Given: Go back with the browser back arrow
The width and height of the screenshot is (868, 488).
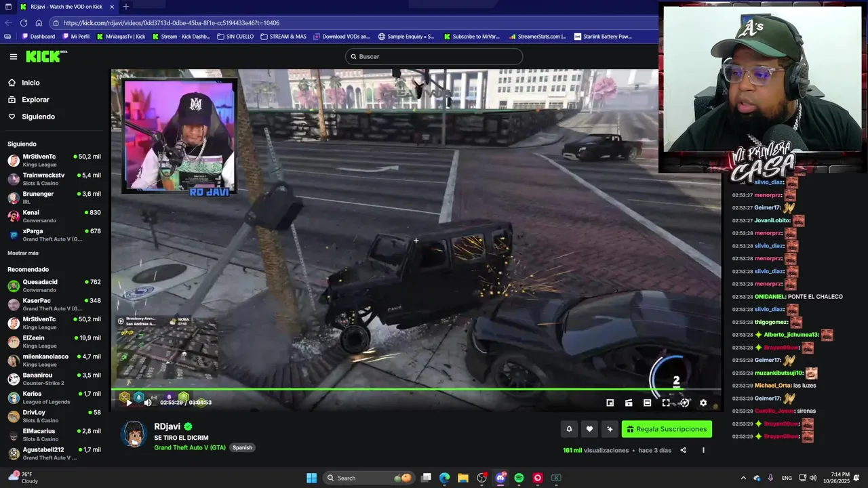Looking at the screenshot, I should click(x=8, y=23).
